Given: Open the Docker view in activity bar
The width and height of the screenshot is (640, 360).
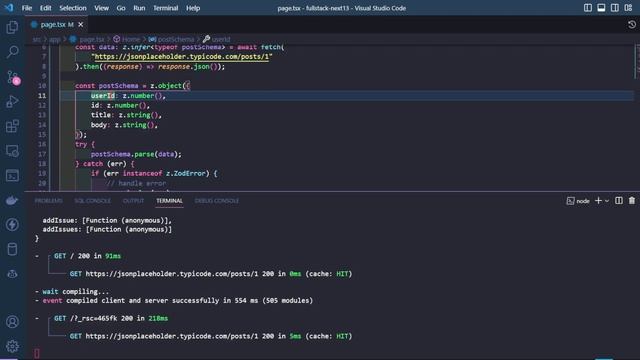Looking at the screenshot, I should pyautogui.click(x=12, y=200).
